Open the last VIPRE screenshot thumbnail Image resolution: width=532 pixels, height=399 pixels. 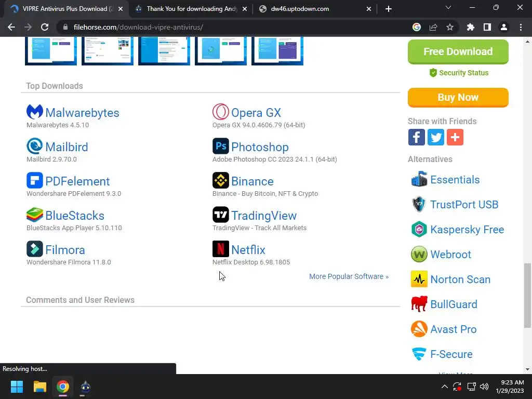(x=277, y=51)
